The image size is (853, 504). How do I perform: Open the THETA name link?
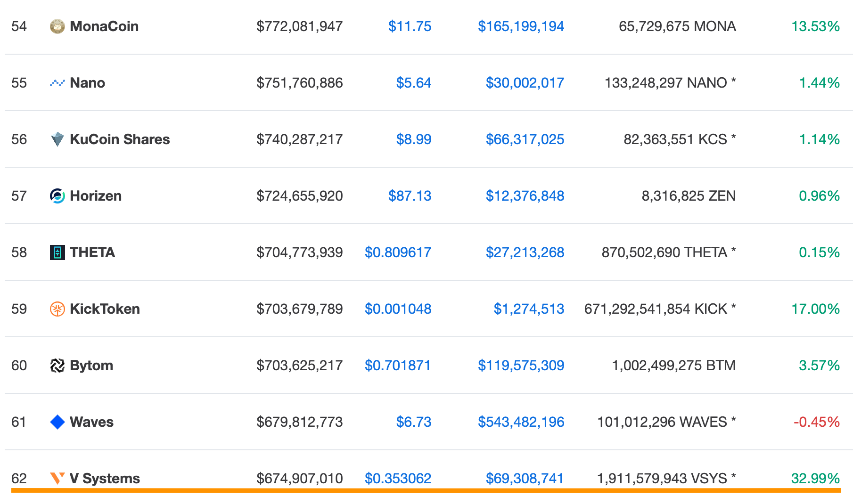[x=92, y=252]
